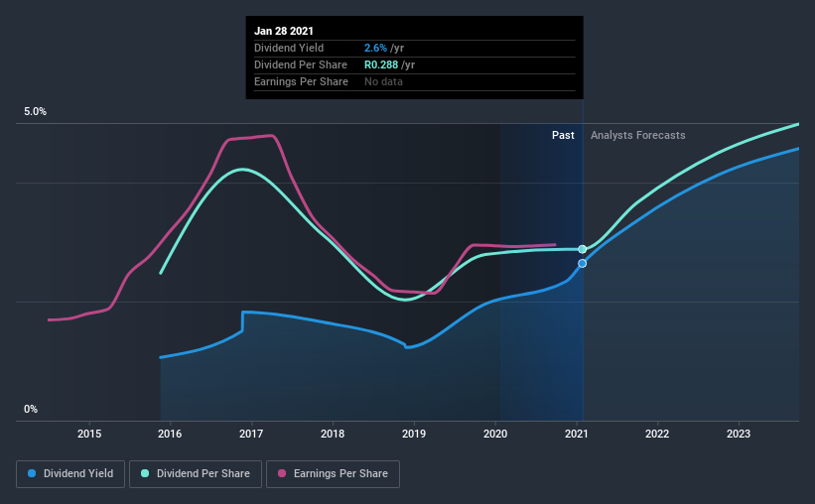The width and height of the screenshot is (815, 504).
Task: Click the 2017 x-axis label
Action: pyautogui.click(x=251, y=434)
